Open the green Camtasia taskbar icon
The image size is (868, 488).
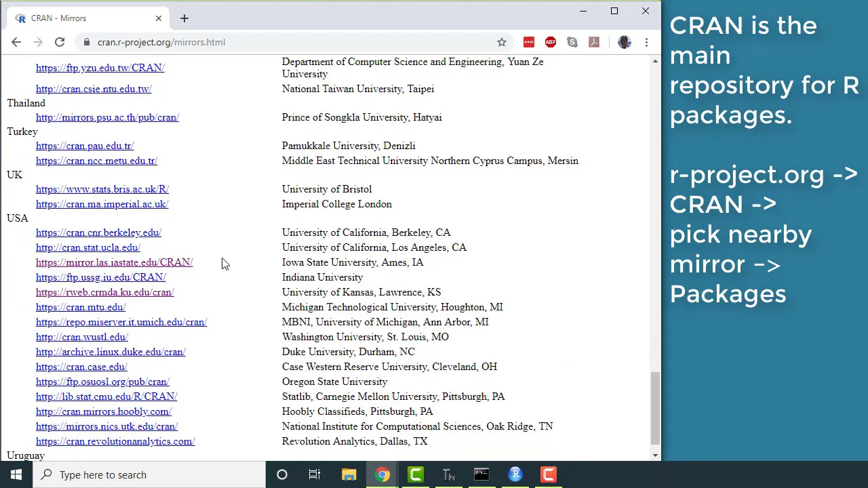416,474
